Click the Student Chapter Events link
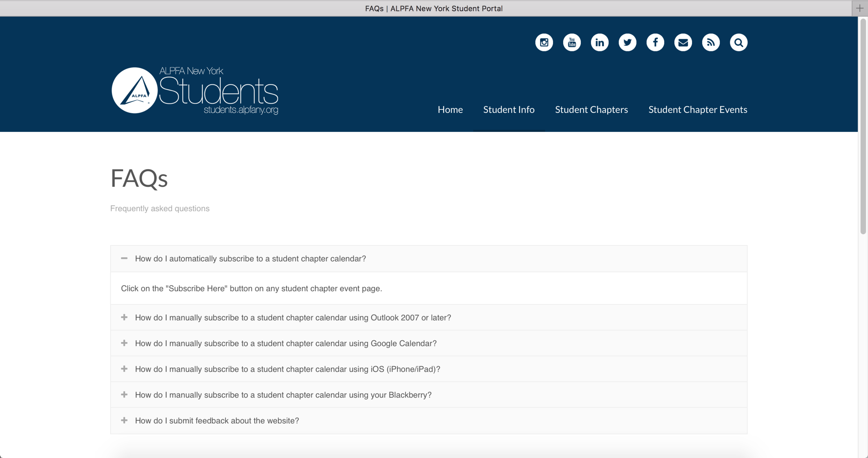Viewport: 868px width, 458px height. click(x=698, y=109)
